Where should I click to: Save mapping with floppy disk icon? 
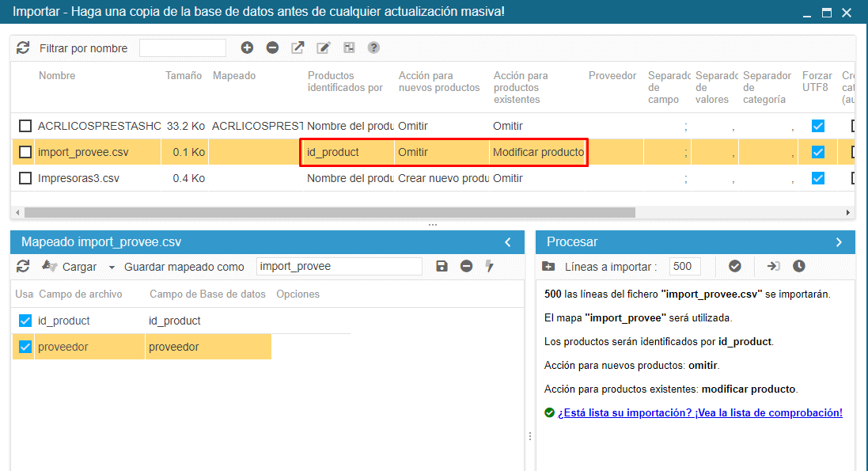[442, 267]
